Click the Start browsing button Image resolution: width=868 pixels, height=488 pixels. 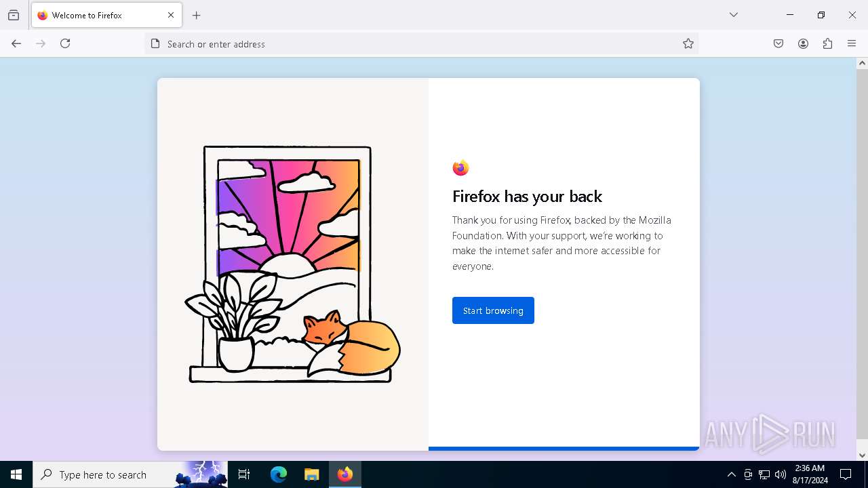click(x=493, y=310)
